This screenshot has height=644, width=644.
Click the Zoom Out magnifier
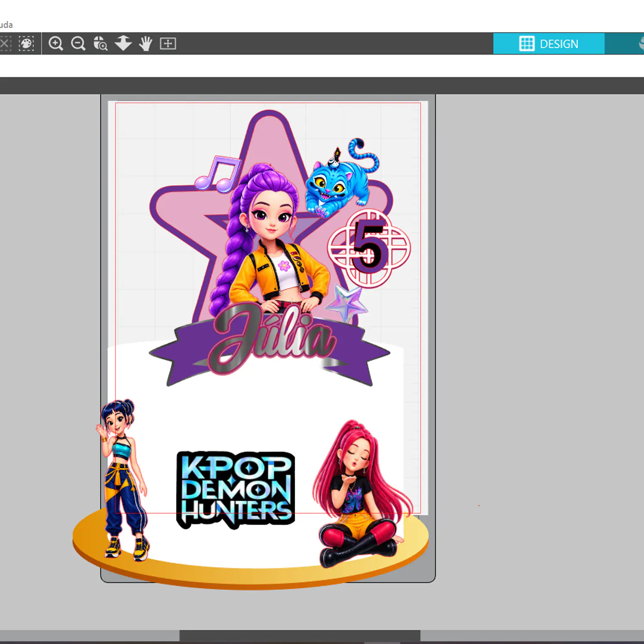coord(78,43)
